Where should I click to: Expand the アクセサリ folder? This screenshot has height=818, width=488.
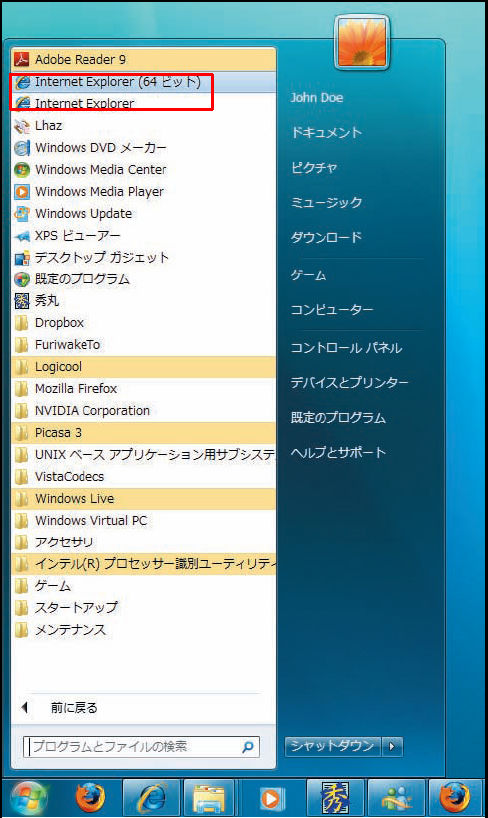[143, 542]
